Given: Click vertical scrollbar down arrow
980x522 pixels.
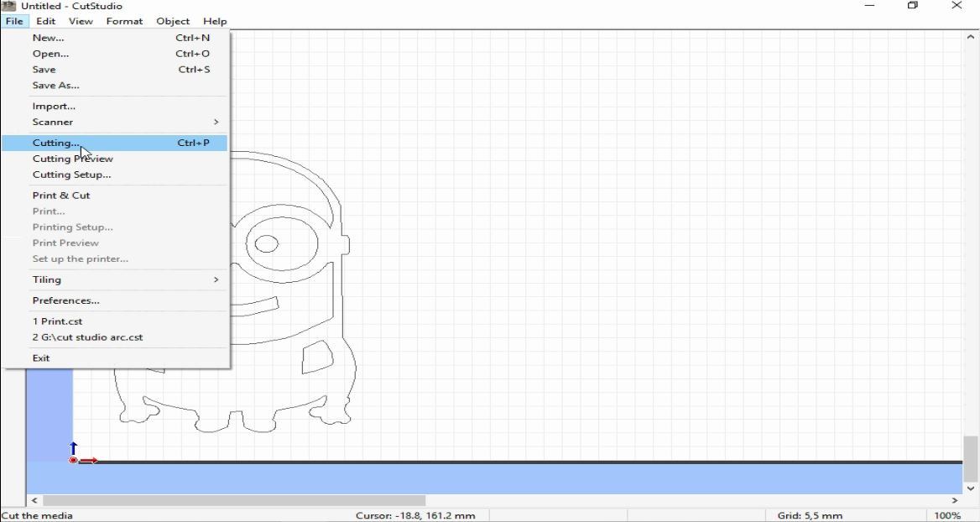Looking at the screenshot, I should tap(971, 488).
